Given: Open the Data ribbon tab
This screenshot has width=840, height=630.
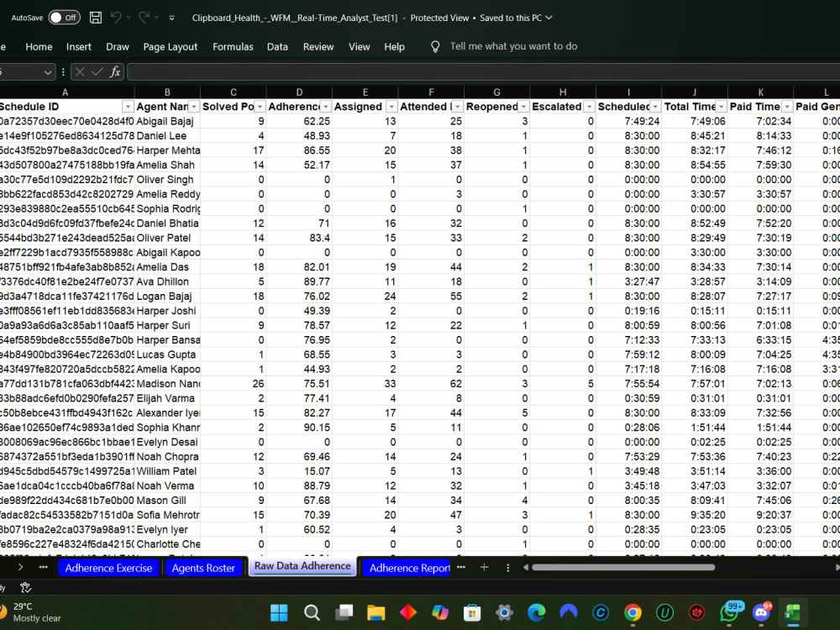Looking at the screenshot, I should pyautogui.click(x=277, y=46).
